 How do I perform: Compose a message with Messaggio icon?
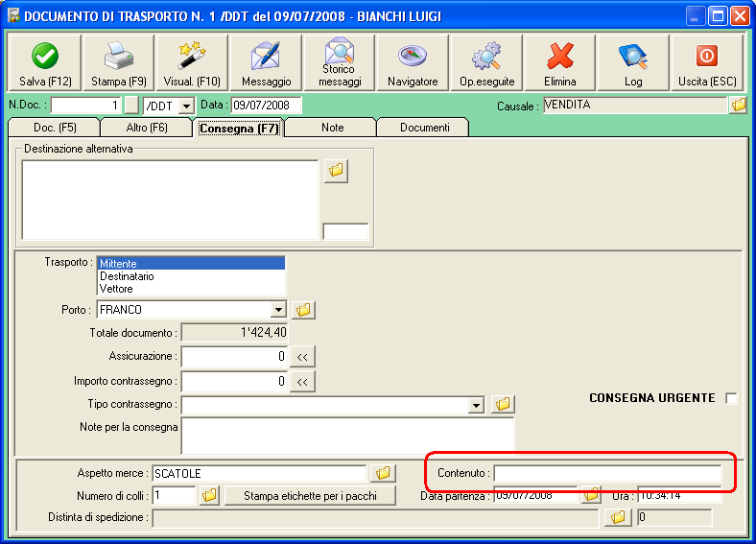266,62
